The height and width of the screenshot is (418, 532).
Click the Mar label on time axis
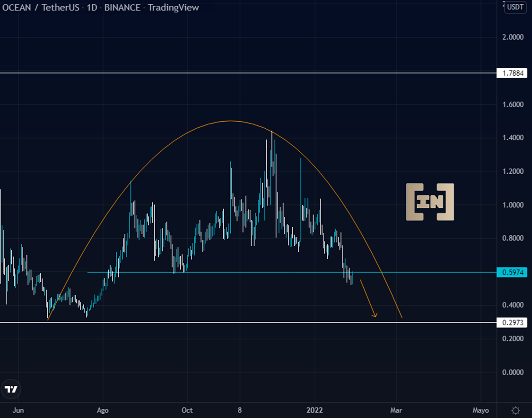[396, 410]
